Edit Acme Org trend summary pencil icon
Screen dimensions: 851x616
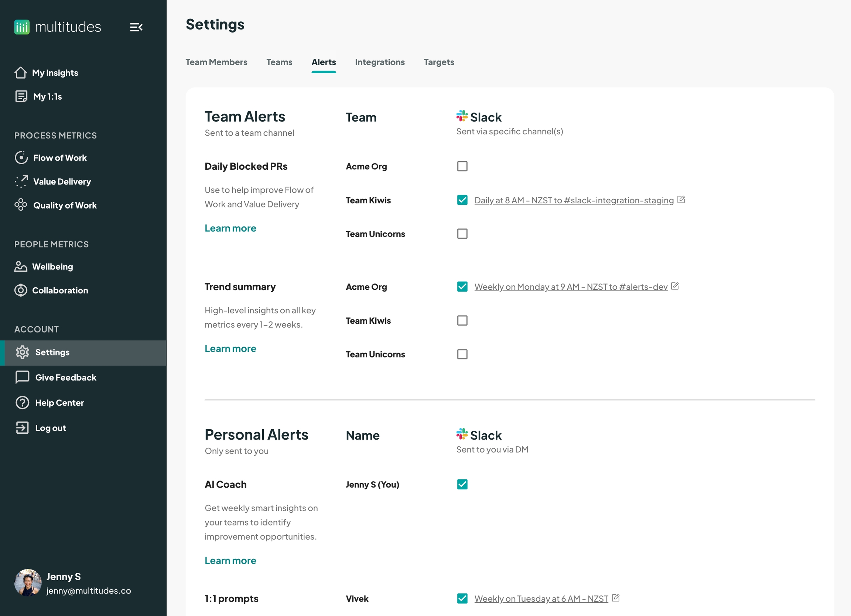pos(675,286)
